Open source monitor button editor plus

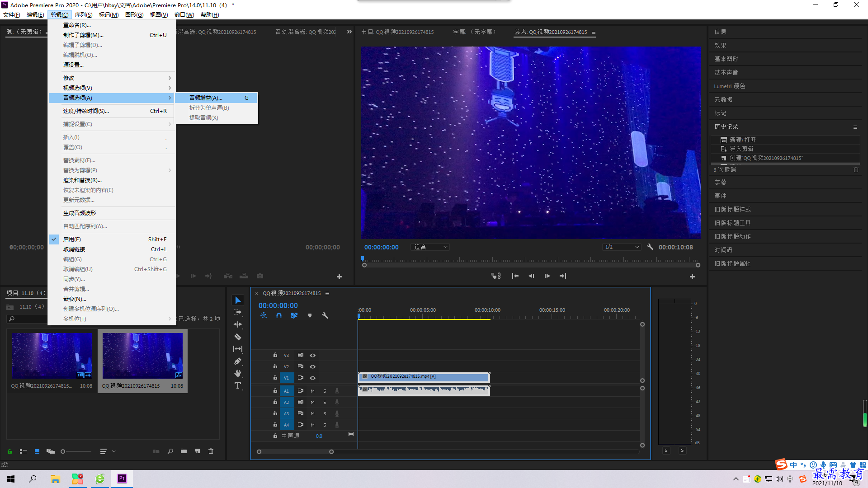[x=339, y=277]
